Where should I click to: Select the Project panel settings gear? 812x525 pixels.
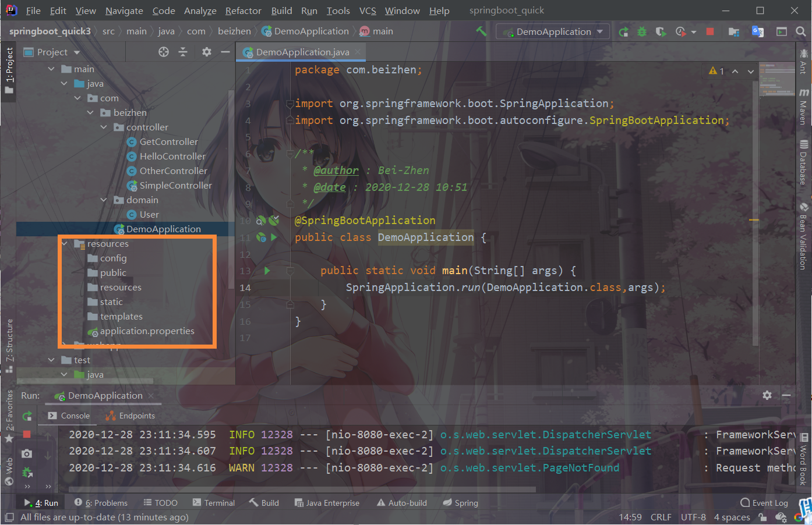click(206, 52)
